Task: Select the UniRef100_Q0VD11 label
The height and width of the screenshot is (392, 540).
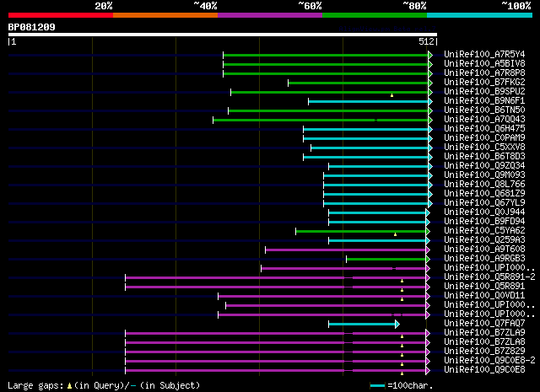Action: point(484,296)
